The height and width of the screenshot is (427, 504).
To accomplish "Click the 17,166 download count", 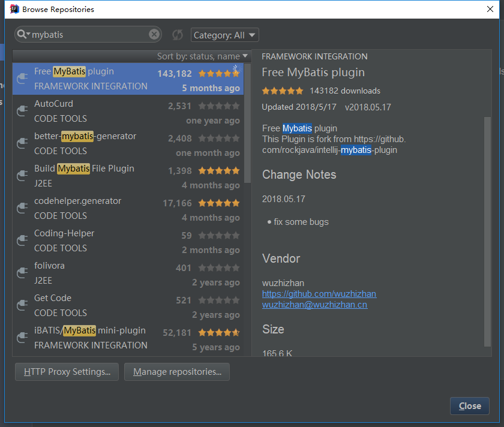I will pos(177,203).
